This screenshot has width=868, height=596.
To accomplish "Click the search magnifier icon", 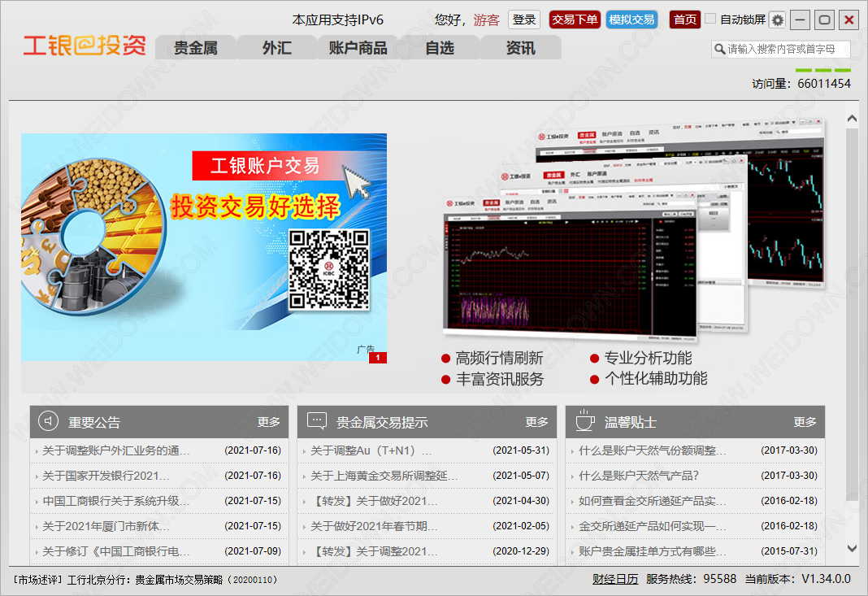I will pyautogui.click(x=719, y=49).
